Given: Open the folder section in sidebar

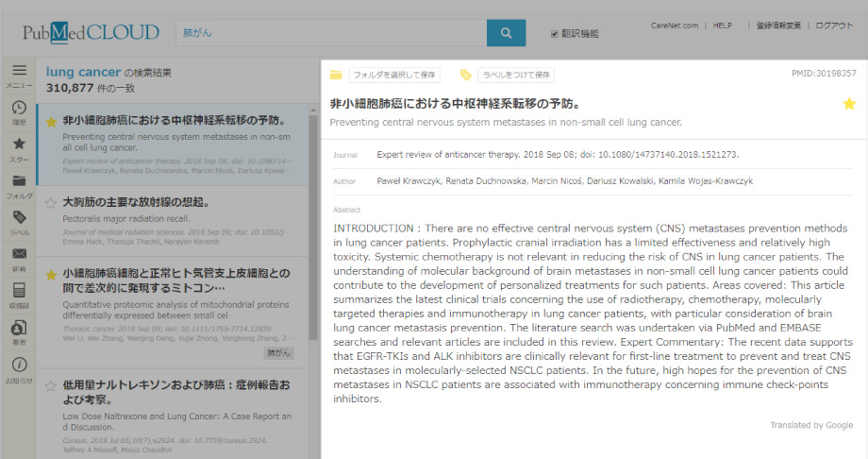Looking at the screenshot, I should pyautogui.click(x=19, y=185).
